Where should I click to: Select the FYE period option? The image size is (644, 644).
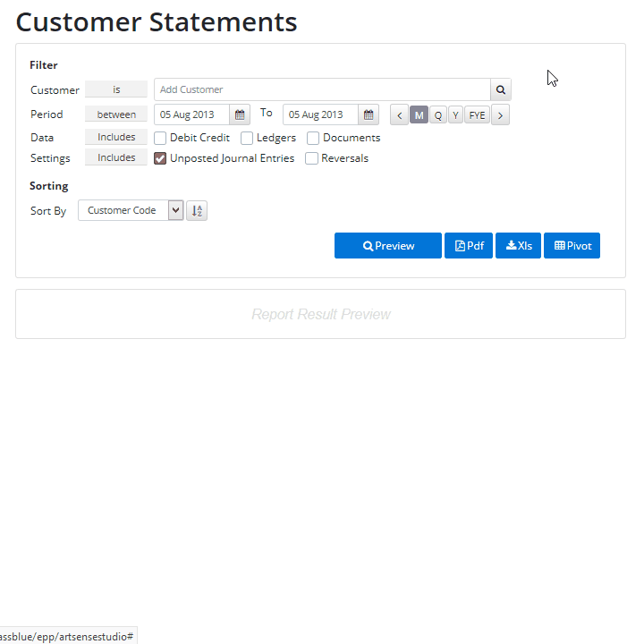(x=477, y=115)
